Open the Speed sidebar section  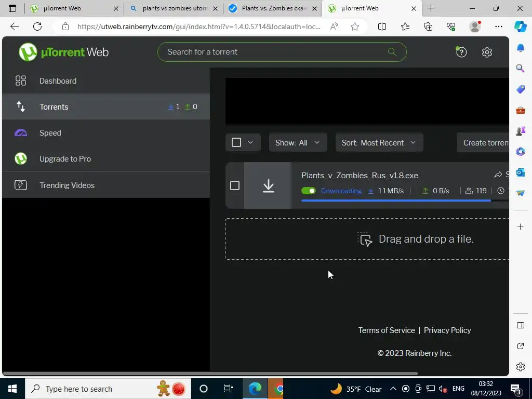tap(106, 132)
